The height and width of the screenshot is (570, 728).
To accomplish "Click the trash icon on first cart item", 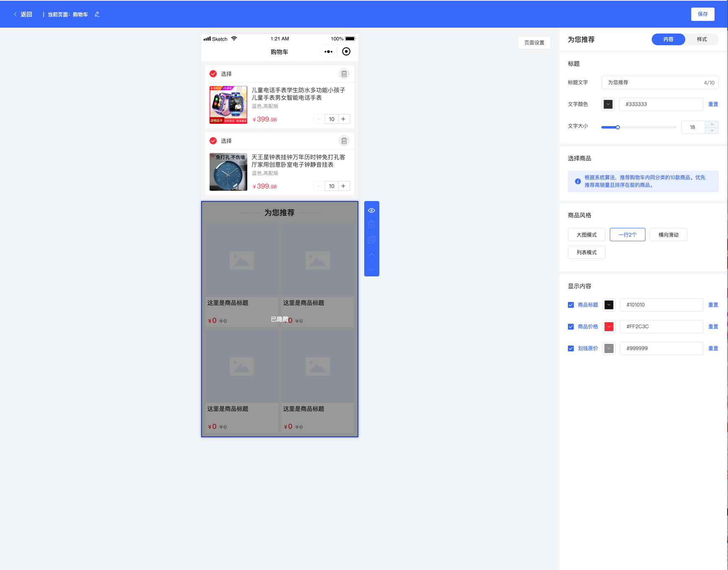I will 344,74.
